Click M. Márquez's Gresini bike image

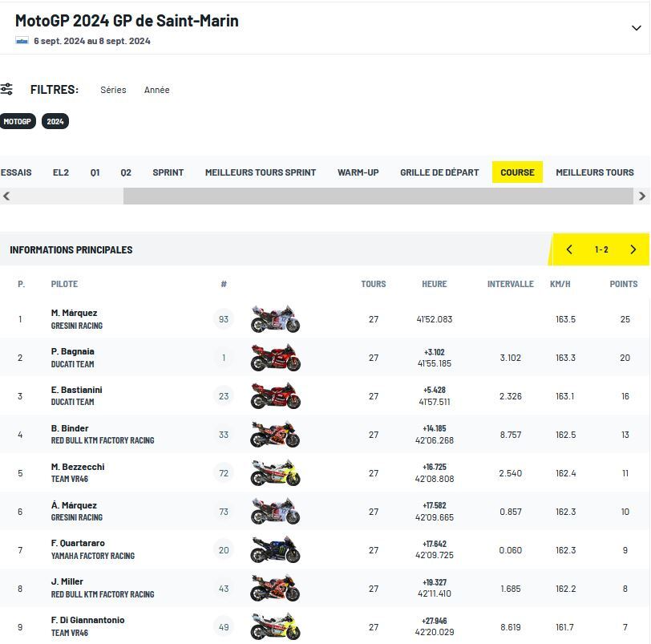(x=275, y=319)
